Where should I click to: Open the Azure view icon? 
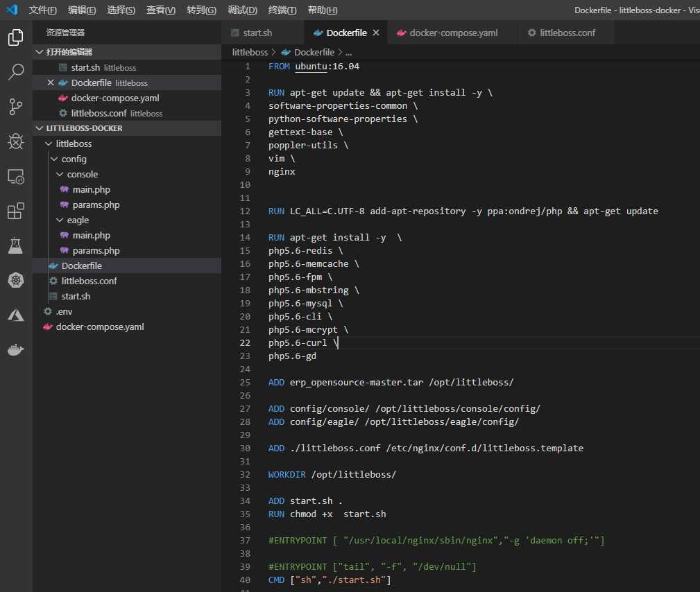pyautogui.click(x=16, y=315)
